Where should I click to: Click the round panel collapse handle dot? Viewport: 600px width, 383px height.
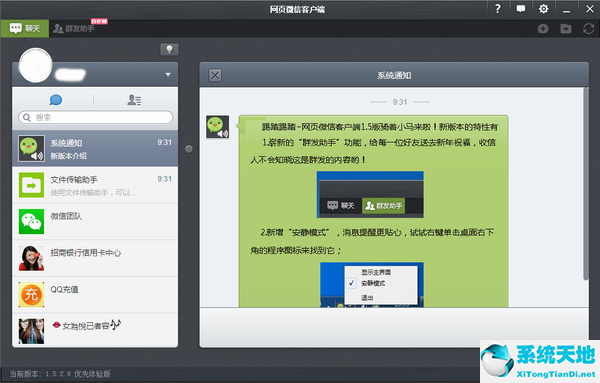[189, 149]
